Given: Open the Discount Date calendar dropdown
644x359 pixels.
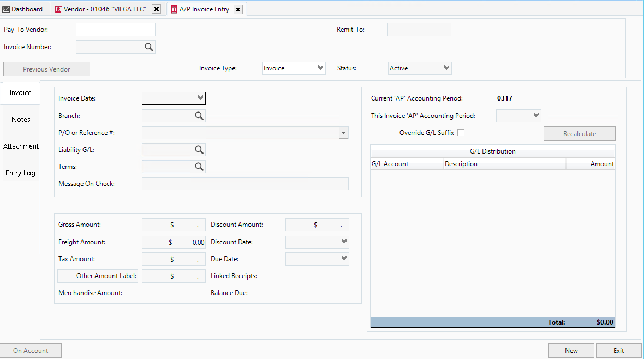Looking at the screenshot, I should coord(343,242).
